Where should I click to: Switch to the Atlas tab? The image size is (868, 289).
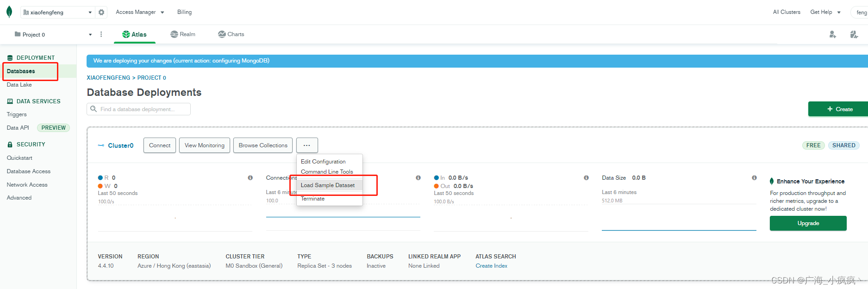[x=134, y=34]
